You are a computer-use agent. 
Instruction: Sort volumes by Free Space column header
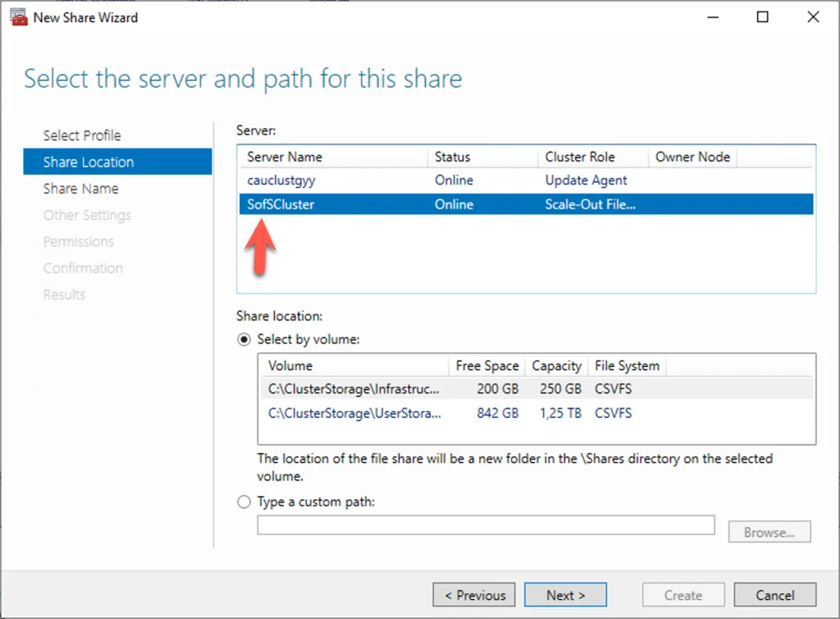(x=487, y=366)
